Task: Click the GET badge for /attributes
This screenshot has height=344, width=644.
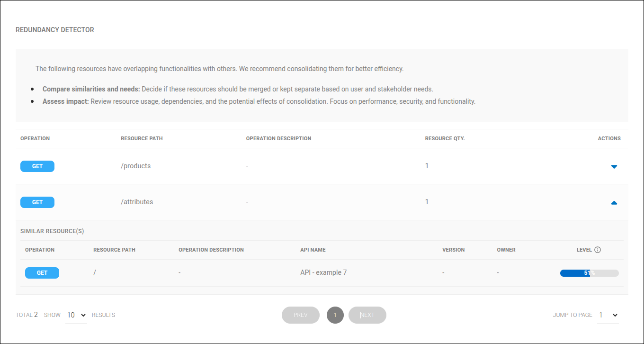Action: [37, 202]
